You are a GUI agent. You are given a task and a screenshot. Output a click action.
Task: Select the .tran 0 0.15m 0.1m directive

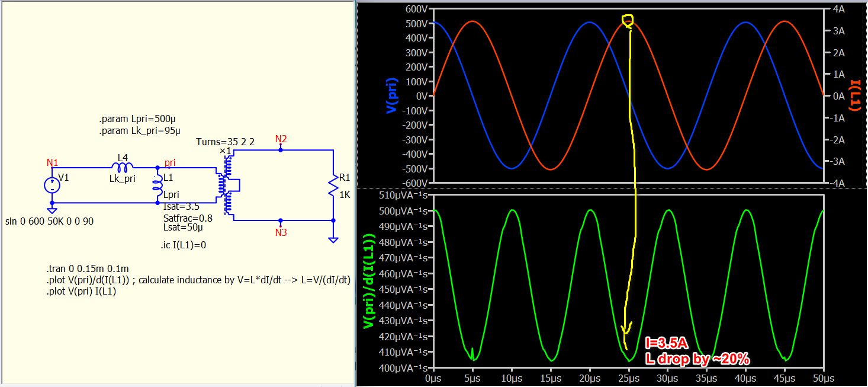pos(88,269)
